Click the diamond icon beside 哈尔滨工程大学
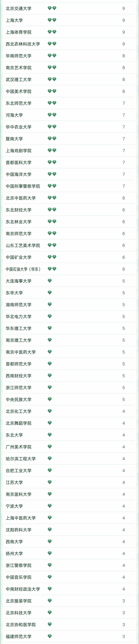This screenshot has height=644, width=139. point(50,459)
